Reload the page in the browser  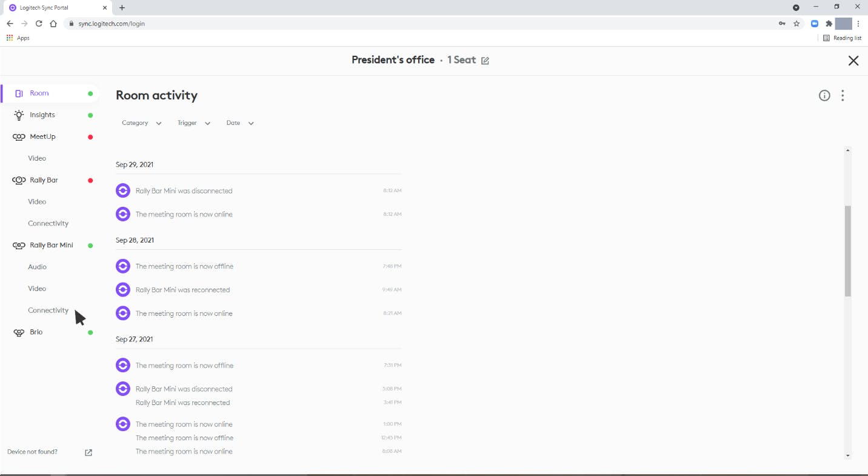pos(39,24)
